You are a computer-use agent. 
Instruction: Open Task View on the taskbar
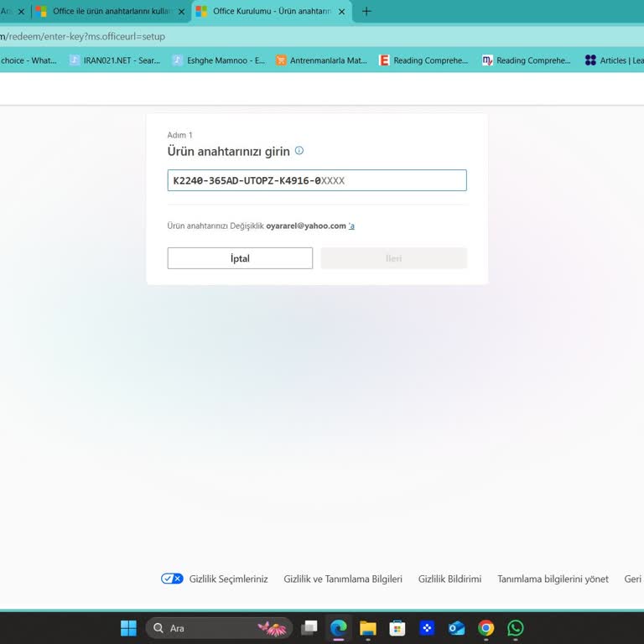[x=309, y=628]
